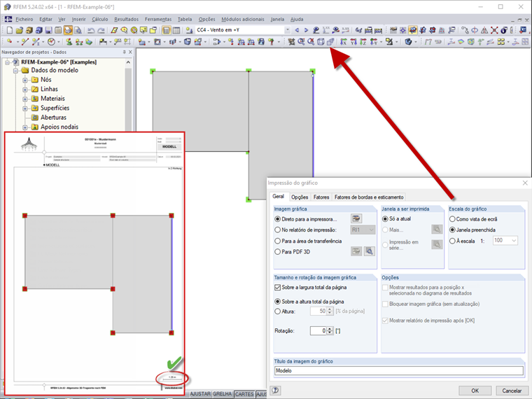Screen dimensions: 532x399
Task: Toggle the table panel icon
Action: tap(176, 30)
